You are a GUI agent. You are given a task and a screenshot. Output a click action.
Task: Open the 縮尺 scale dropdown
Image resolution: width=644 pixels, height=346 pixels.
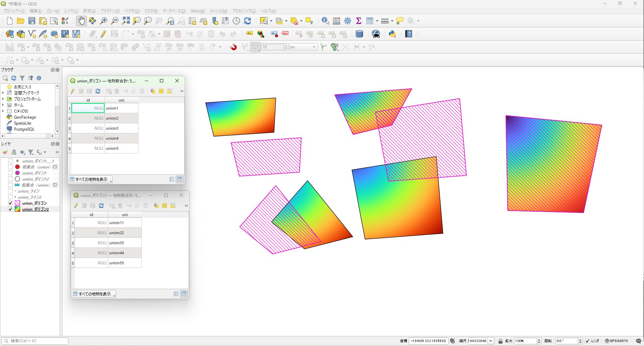tap(491, 341)
